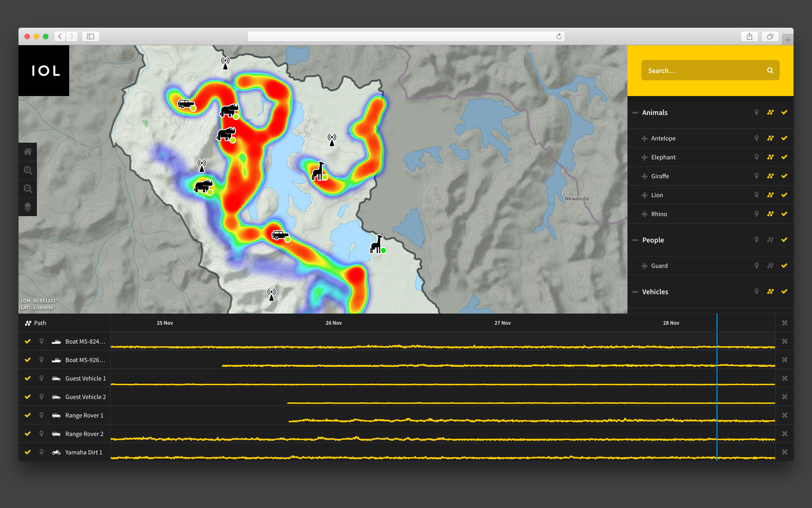Image resolution: width=812 pixels, height=508 pixels.
Task: Expand the Antelope category
Action: pyautogui.click(x=645, y=139)
